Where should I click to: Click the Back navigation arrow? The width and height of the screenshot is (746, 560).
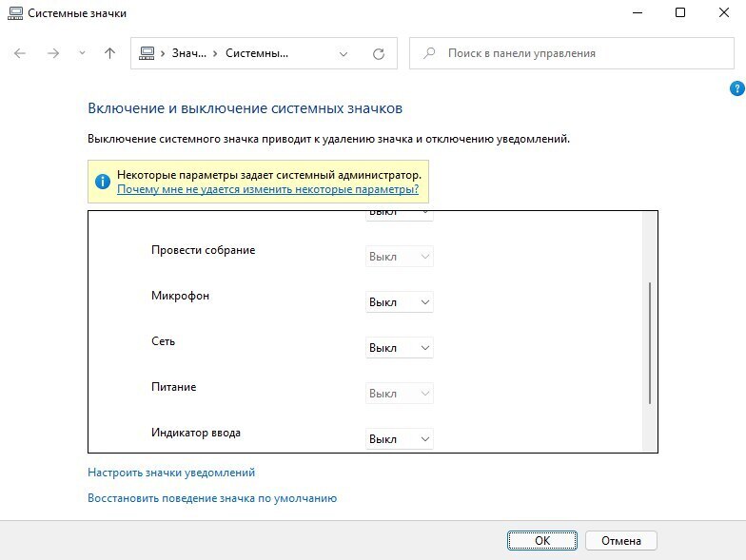coord(21,54)
